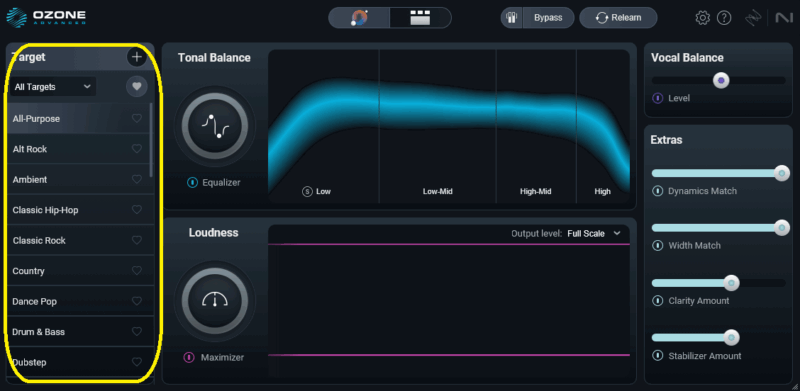Favorite the Dance Pop target heart
The height and width of the screenshot is (391, 800).
[x=137, y=301]
